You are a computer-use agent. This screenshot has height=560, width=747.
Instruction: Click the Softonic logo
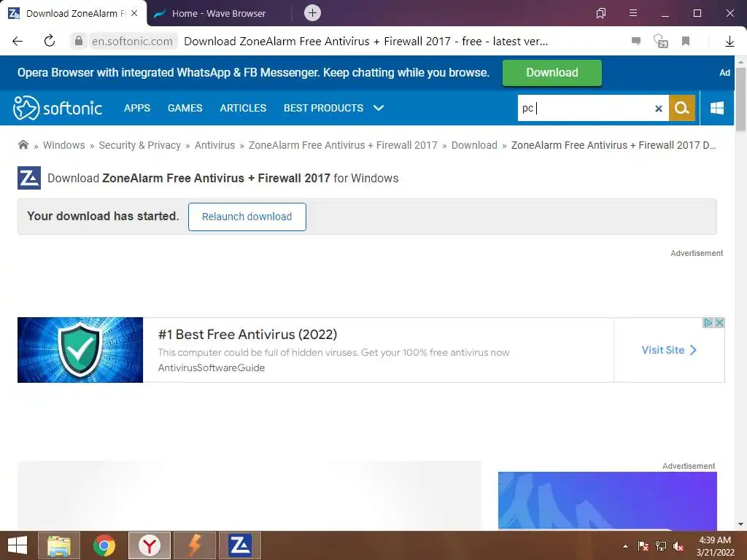58,108
